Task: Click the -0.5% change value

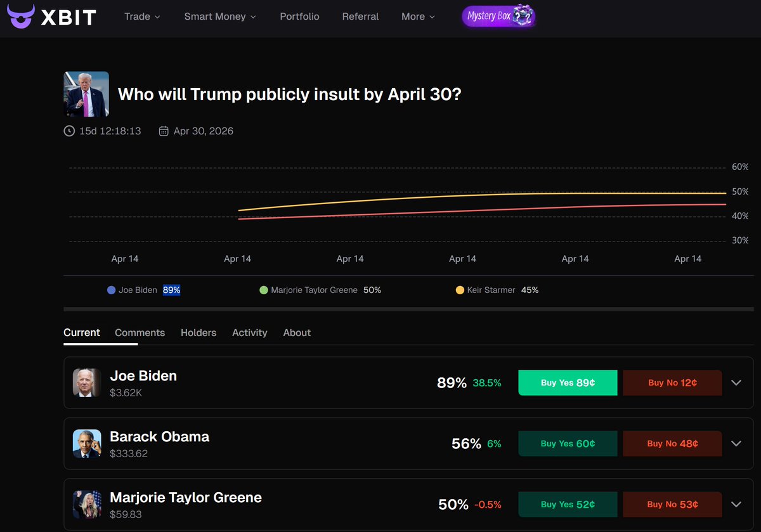Action: (488, 504)
